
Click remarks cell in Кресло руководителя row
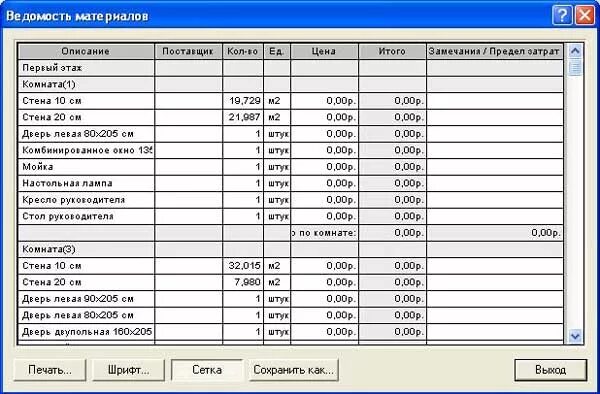click(495, 200)
